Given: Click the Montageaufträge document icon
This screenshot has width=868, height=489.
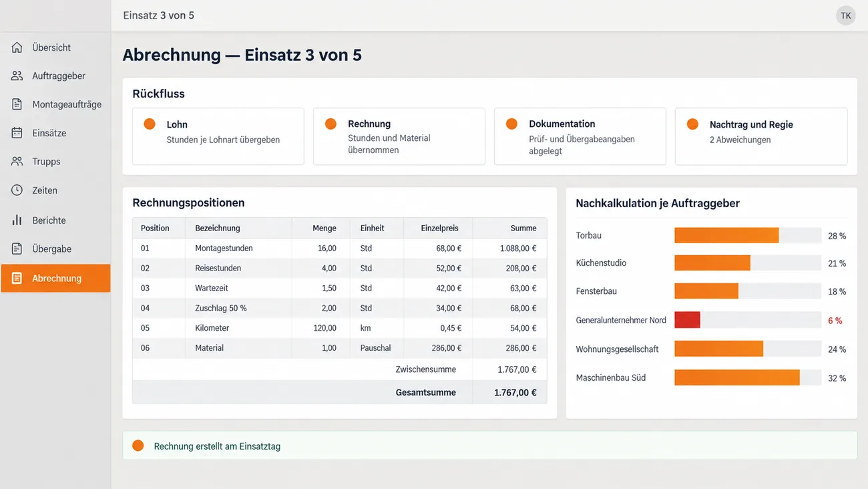Looking at the screenshot, I should click(17, 104).
